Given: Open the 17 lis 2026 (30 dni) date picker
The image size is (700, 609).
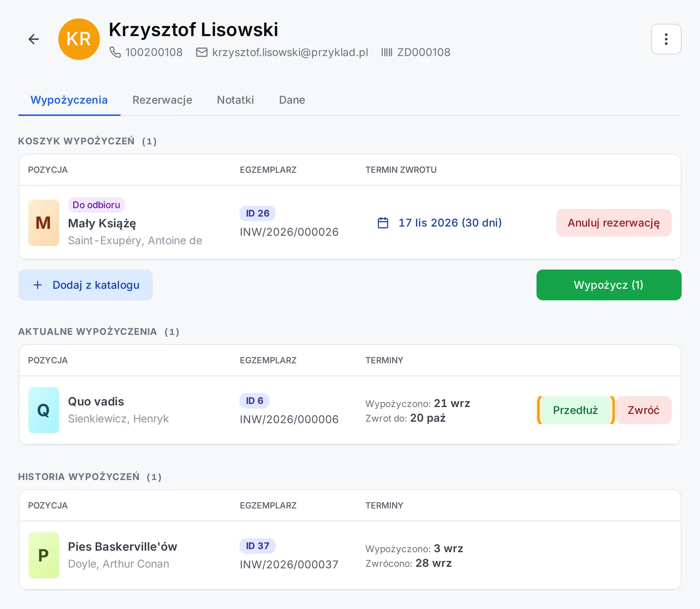Looking at the screenshot, I should [440, 223].
